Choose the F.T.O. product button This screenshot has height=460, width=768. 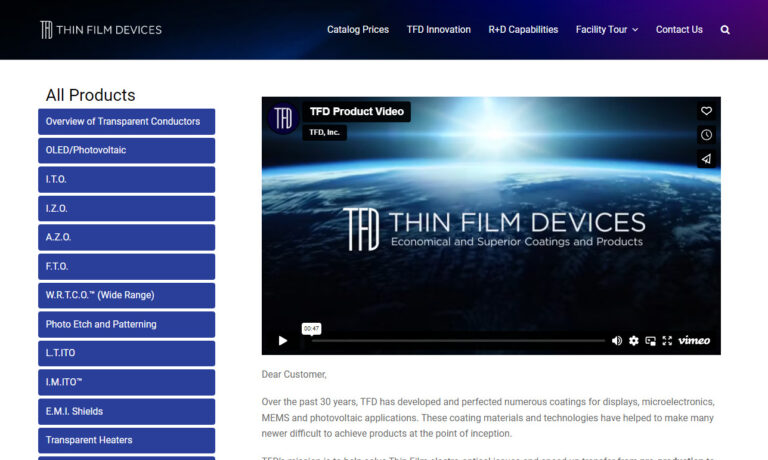pos(126,266)
